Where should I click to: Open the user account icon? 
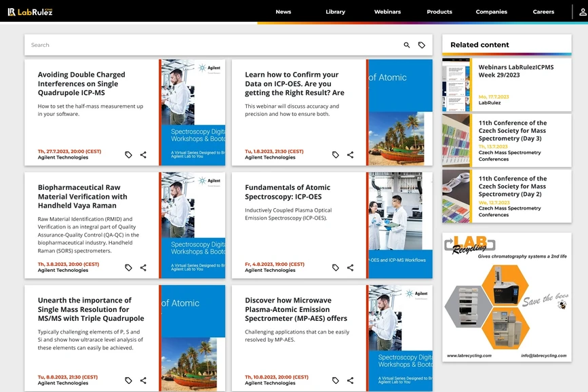point(583,12)
